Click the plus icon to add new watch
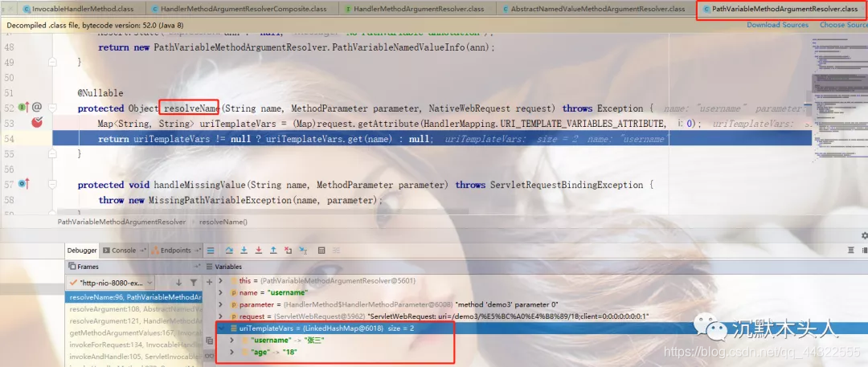This screenshot has height=367, width=868. pyautogui.click(x=209, y=282)
